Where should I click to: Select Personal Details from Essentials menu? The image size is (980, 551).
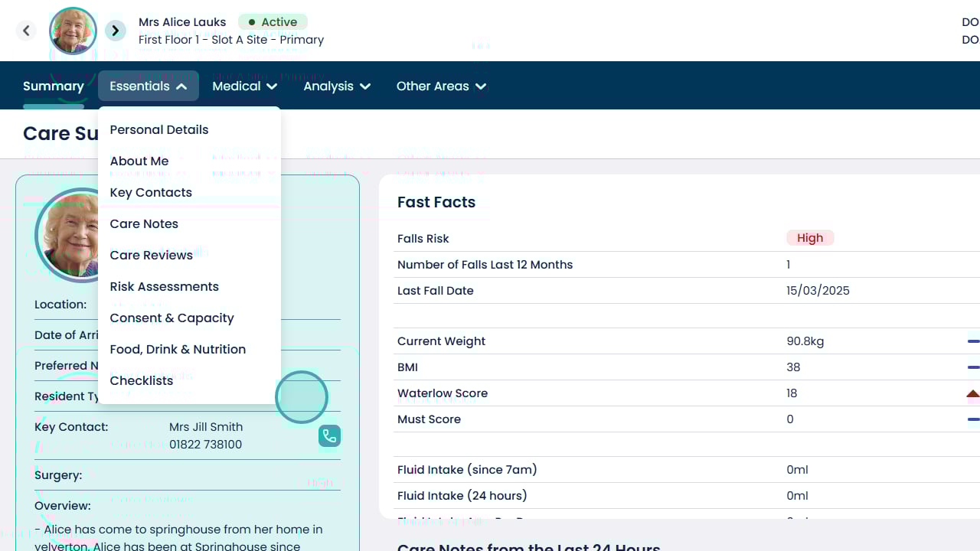click(x=159, y=130)
